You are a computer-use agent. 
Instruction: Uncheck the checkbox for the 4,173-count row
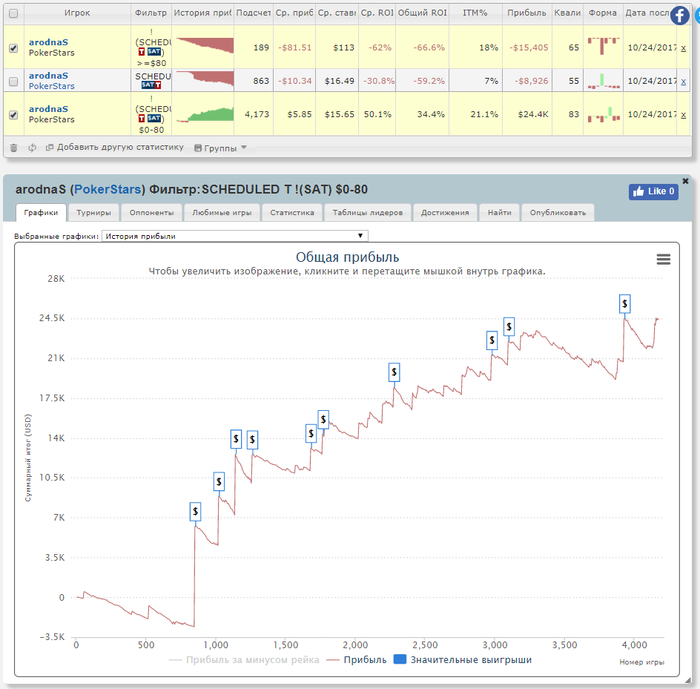13,115
